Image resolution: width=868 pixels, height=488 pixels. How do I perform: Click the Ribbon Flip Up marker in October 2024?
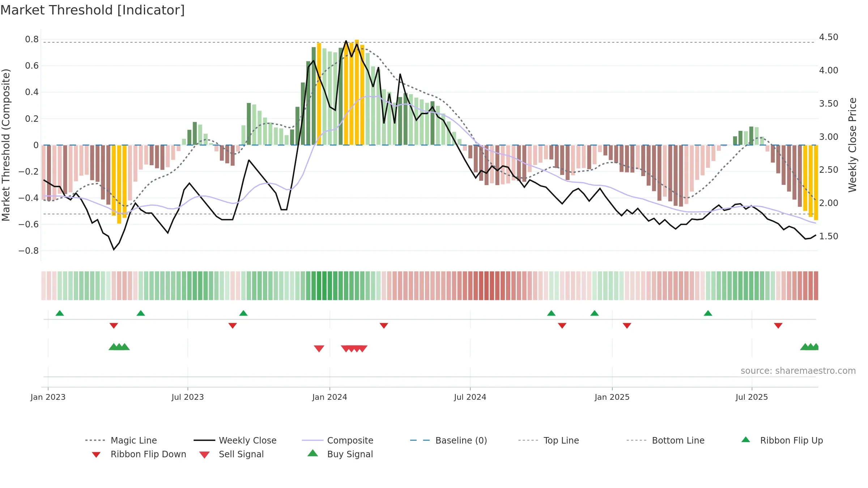[x=551, y=313]
